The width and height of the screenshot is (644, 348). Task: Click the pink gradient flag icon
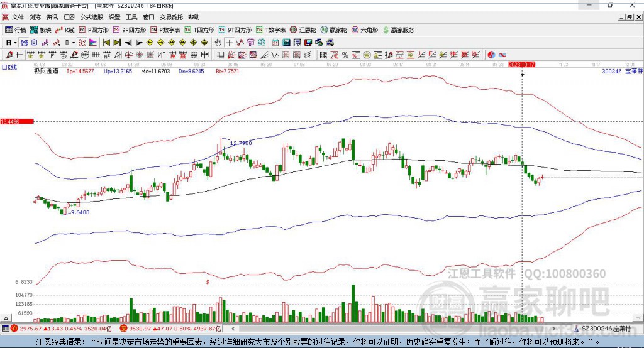[x=93, y=43]
